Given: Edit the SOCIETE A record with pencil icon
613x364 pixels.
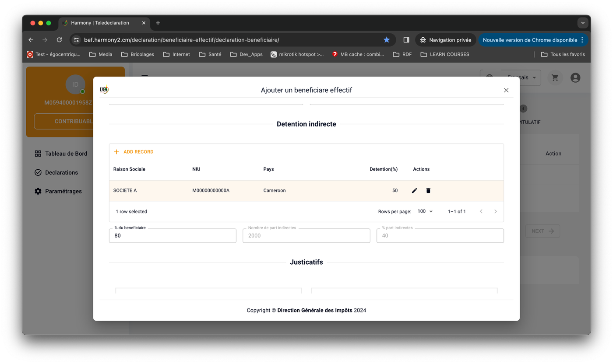Looking at the screenshot, I should (414, 191).
